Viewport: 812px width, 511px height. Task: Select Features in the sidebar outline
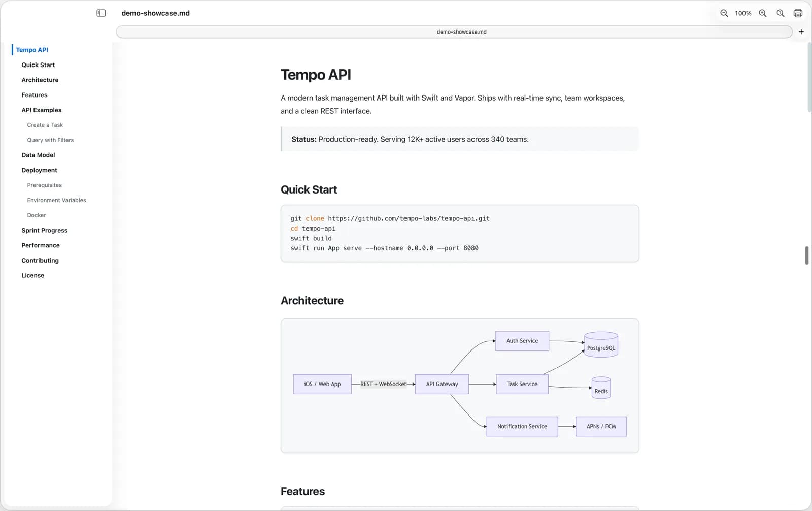[x=35, y=95]
